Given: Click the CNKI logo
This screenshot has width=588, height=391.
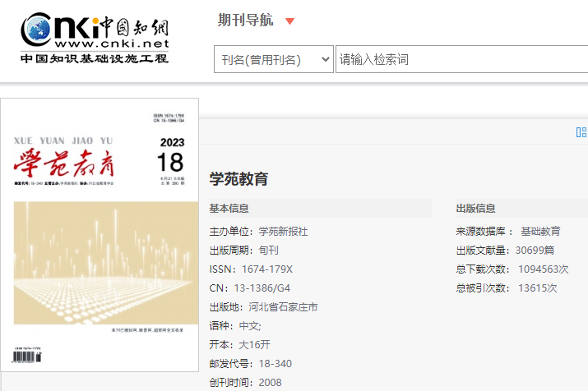Looking at the screenshot, I should point(95,38).
